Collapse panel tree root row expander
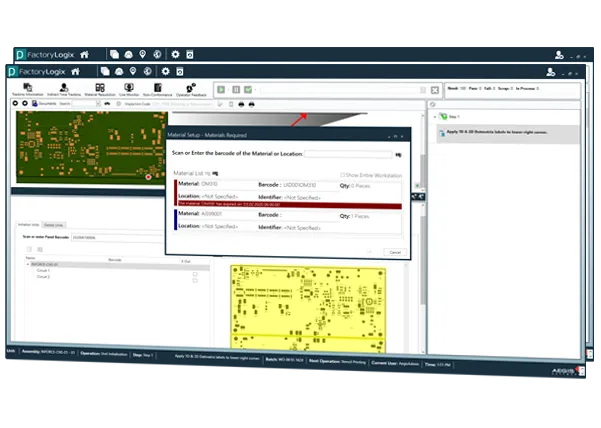 pyautogui.click(x=28, y=264)
